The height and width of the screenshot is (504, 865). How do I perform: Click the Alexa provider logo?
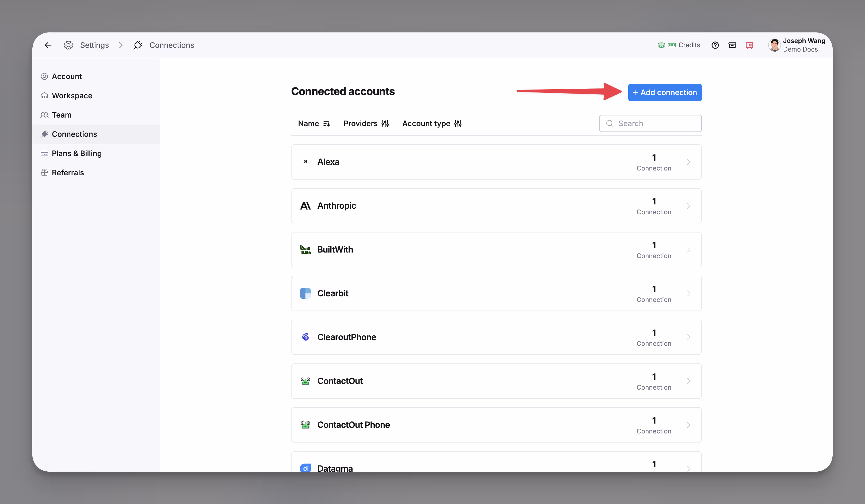point(305,162)
